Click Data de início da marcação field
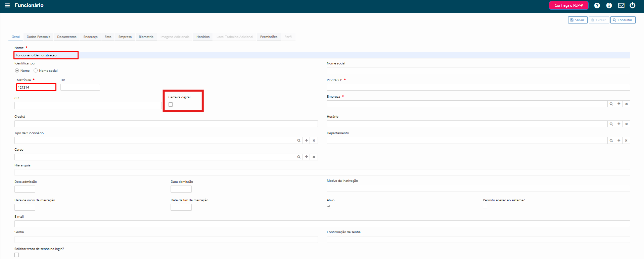The image size is (644, 259). pos(25,207)
